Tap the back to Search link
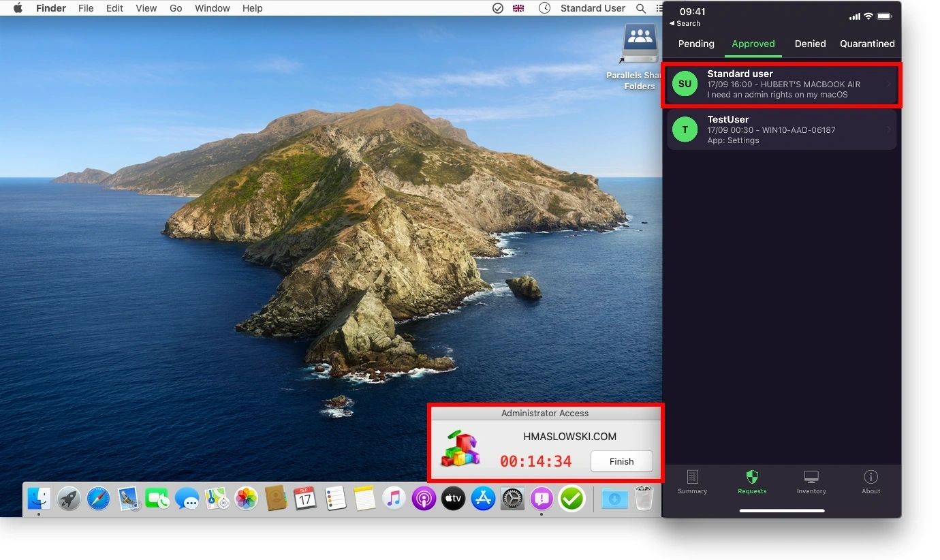This screenshot has width=940, height=560. [685, 23]
